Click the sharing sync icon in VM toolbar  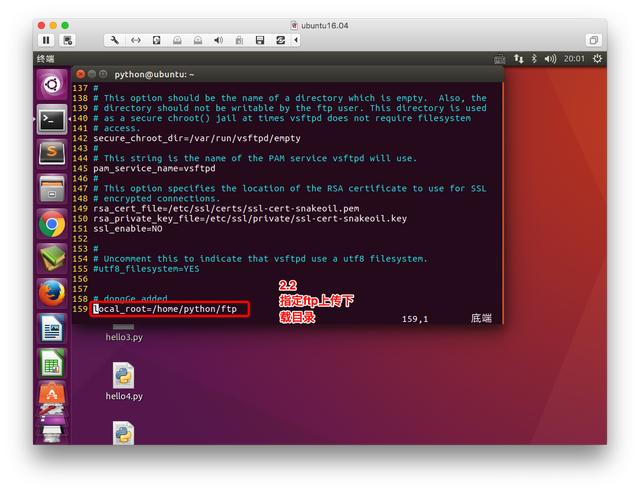tap(280, 40)
